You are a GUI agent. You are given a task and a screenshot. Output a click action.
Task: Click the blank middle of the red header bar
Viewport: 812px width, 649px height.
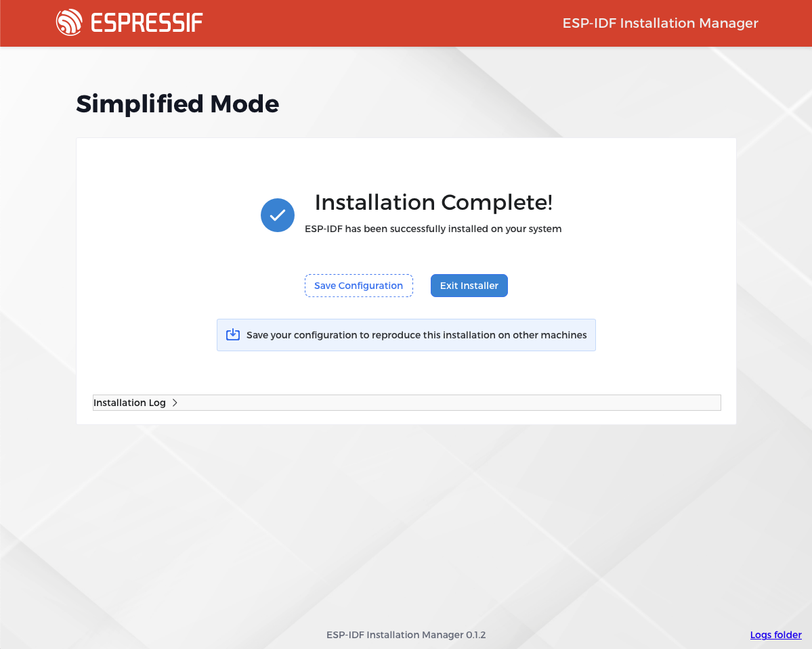(379, 23)
